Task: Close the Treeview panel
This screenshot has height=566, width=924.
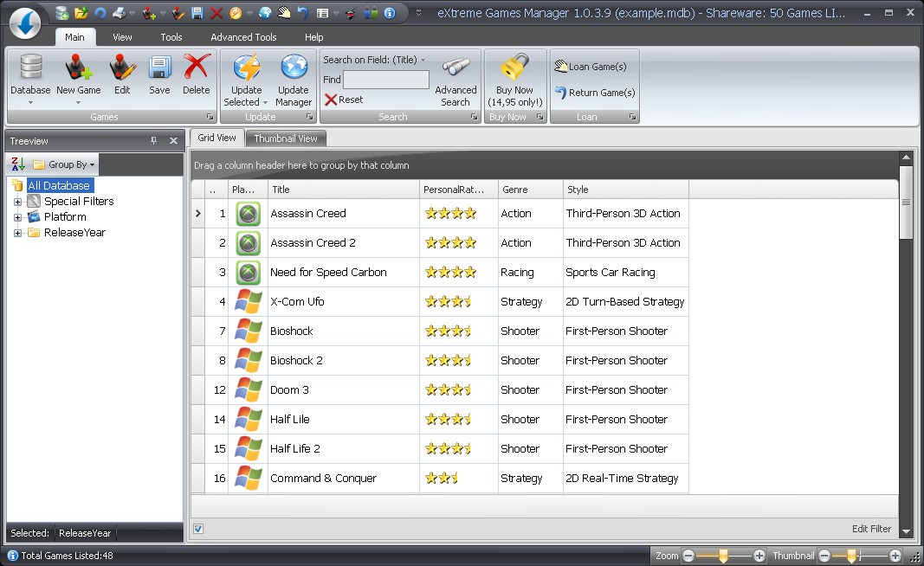Action: coord(173,141)
